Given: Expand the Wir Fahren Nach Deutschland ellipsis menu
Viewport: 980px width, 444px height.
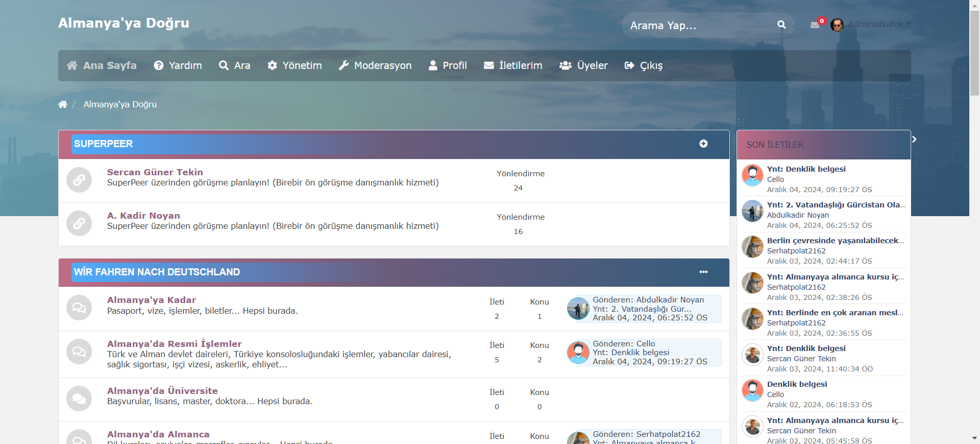Looking at the screenshot, I should (x=703, y=272).
